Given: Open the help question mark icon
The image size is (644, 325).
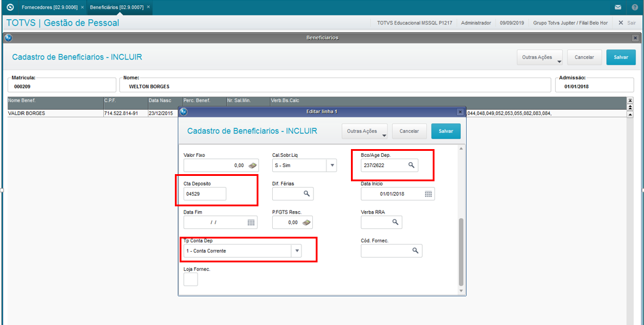Looking at the screenshot, I should coord(635,7).
